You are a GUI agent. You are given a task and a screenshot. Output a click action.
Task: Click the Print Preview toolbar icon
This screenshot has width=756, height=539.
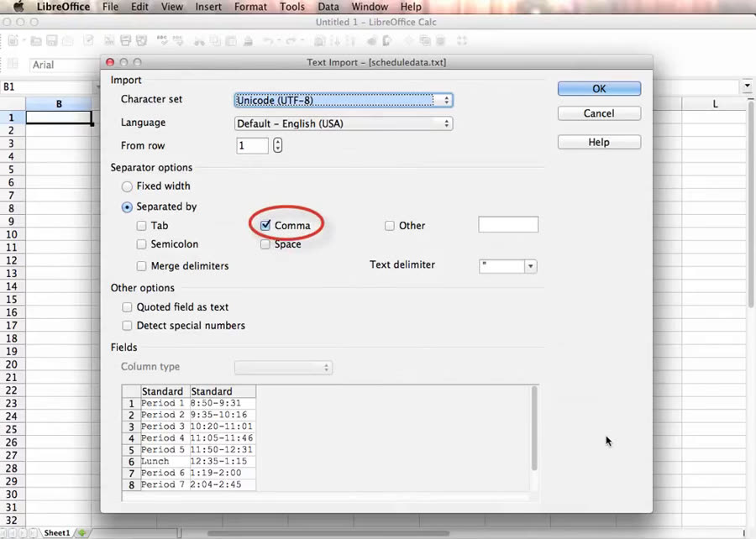pyautogui.click(x=141, y=41)
